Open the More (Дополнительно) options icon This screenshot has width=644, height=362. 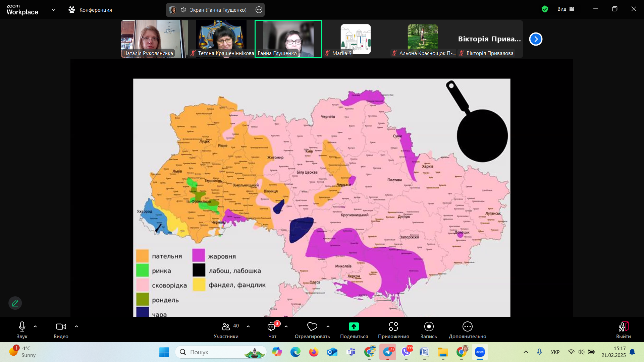coord(467,327)
